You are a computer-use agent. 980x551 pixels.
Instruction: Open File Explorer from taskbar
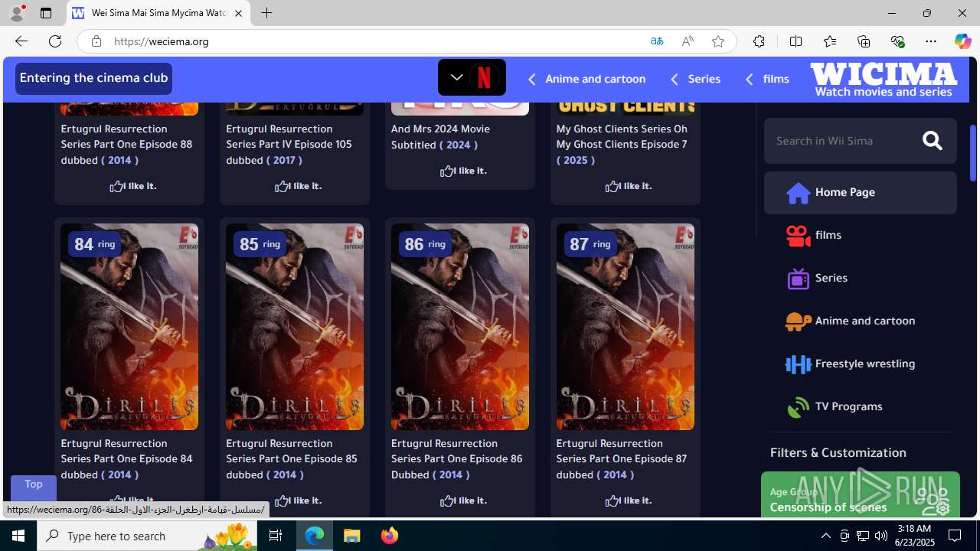pos(352,536)
